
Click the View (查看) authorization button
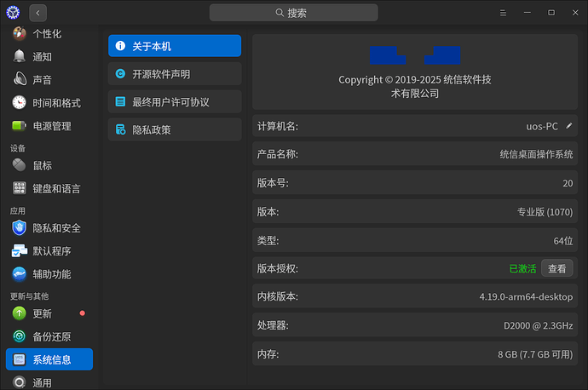556,268
